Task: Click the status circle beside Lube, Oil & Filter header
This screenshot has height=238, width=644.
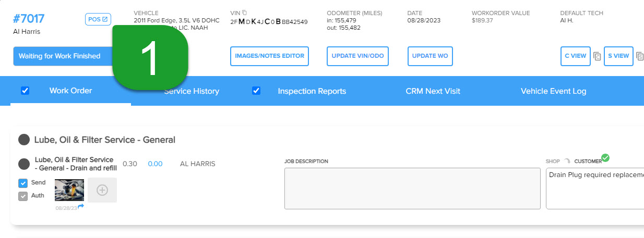Action: 23,140
